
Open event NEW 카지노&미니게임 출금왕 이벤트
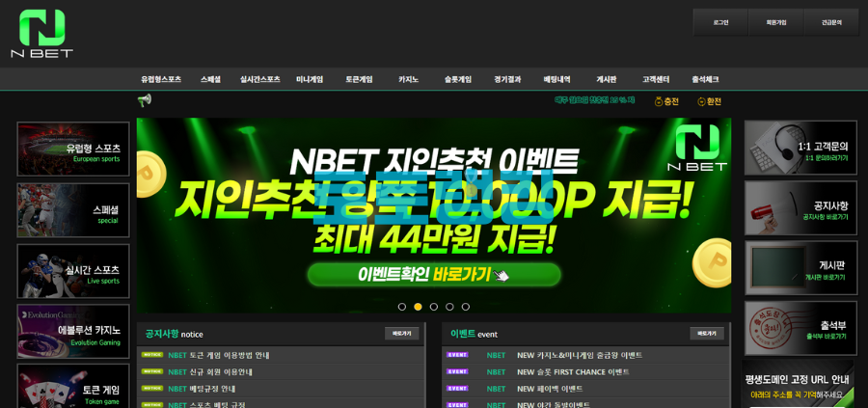(580, 355)
